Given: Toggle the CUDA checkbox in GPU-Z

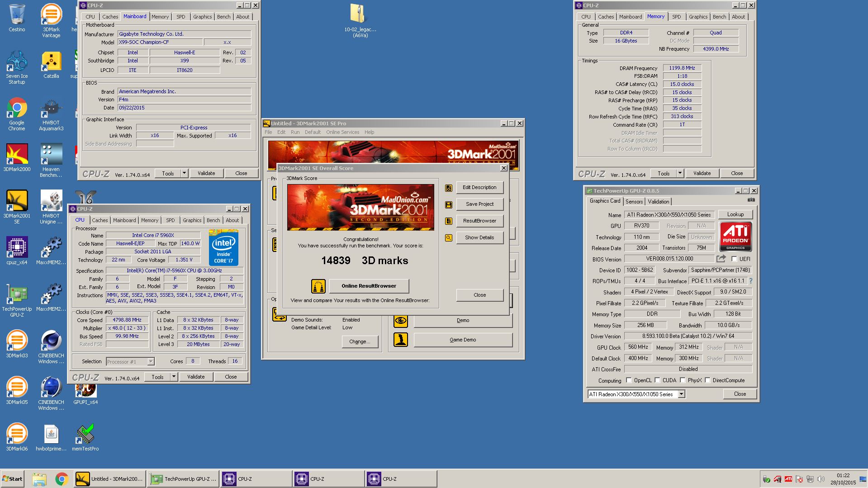Looking at the screenshot, I should coord(657,380).
